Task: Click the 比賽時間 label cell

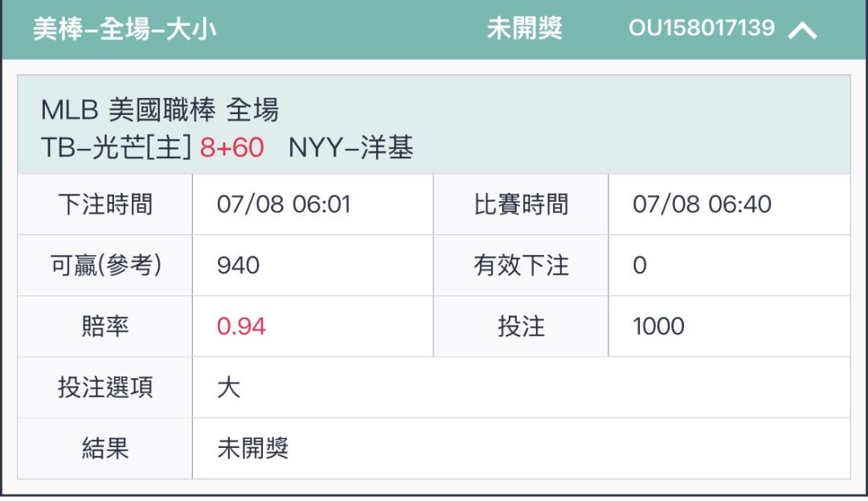Action: (521, 204)
